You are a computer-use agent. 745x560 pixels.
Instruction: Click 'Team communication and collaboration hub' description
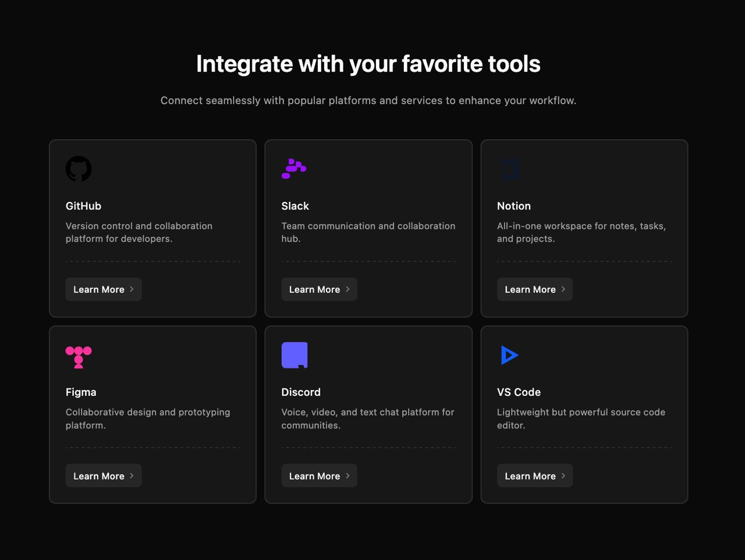pyautogui.click(x=368, y=232)
